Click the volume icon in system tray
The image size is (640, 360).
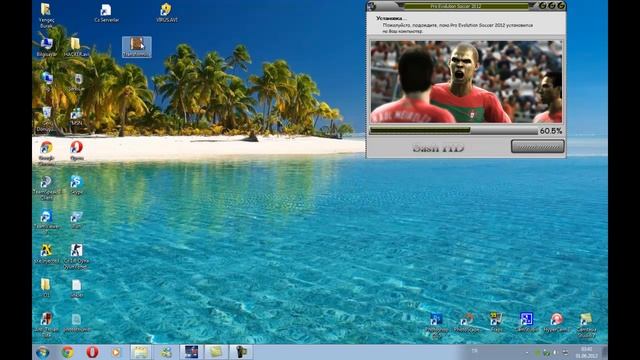[556, 352]
